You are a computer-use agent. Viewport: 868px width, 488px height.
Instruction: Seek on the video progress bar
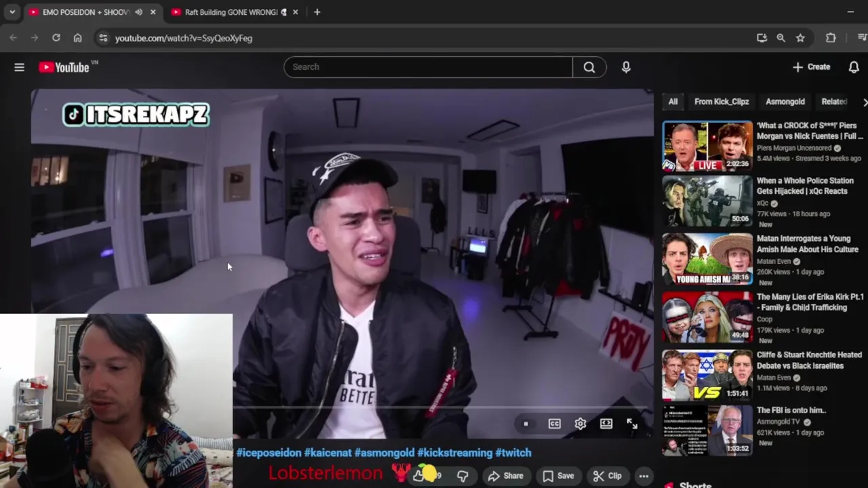coord(441,407)
